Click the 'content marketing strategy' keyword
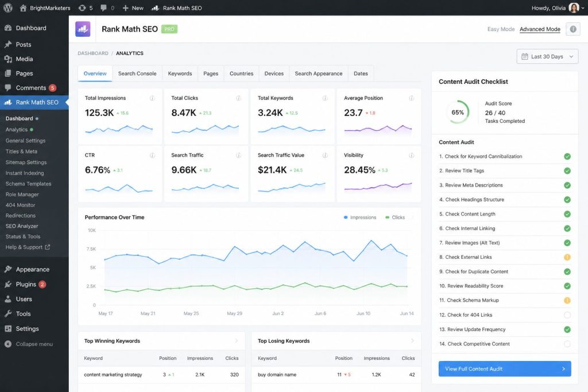This screenshot has height=392, width=588. [x=113, y=374]
